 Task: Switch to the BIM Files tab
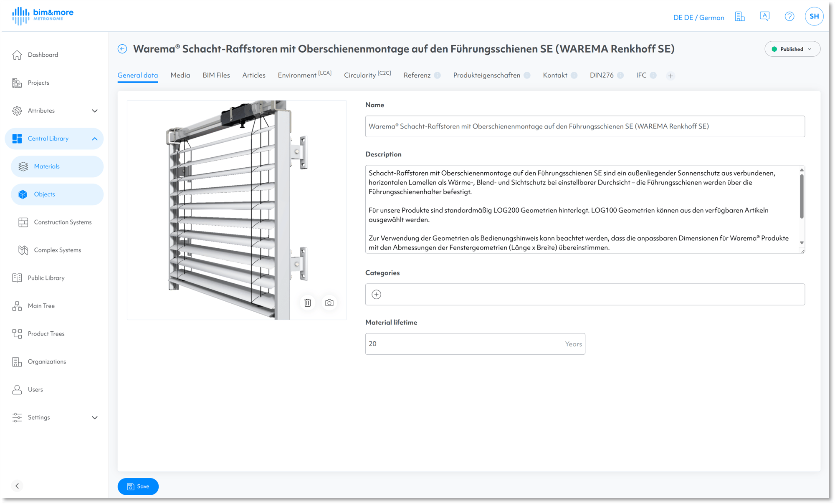click(216, 76)
